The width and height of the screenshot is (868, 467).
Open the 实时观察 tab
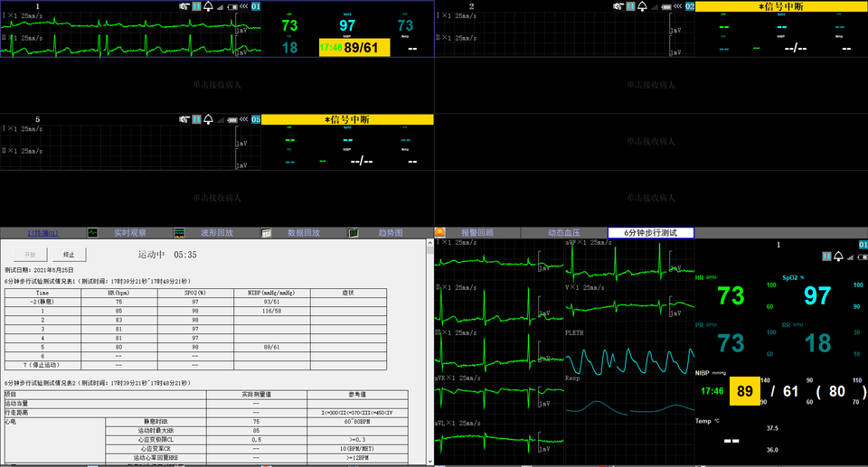point(130,233)
